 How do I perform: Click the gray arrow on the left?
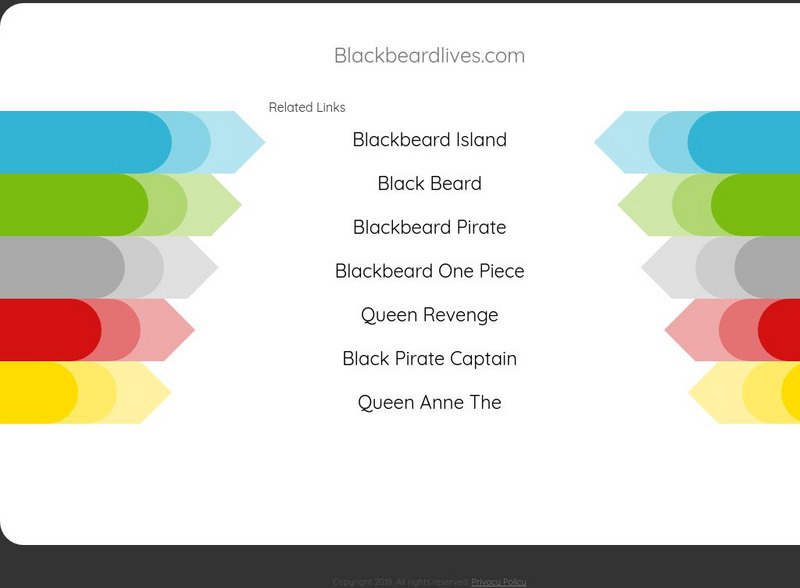click(x=100, y=267)
